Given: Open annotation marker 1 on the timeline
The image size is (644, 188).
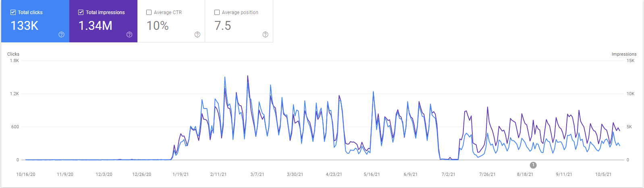Looking at the screenshot, I should pos(533,165).
